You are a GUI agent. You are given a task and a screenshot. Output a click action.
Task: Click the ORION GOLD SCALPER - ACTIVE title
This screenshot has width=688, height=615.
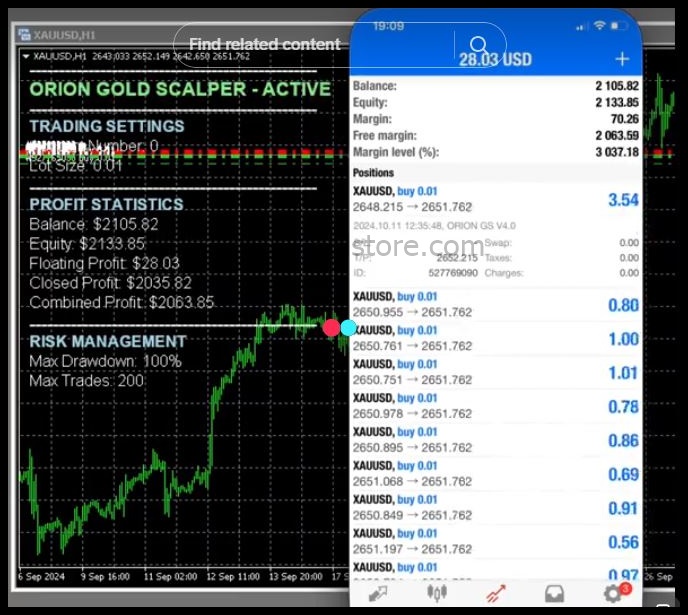pyautogui.click(x=180, y=89)
